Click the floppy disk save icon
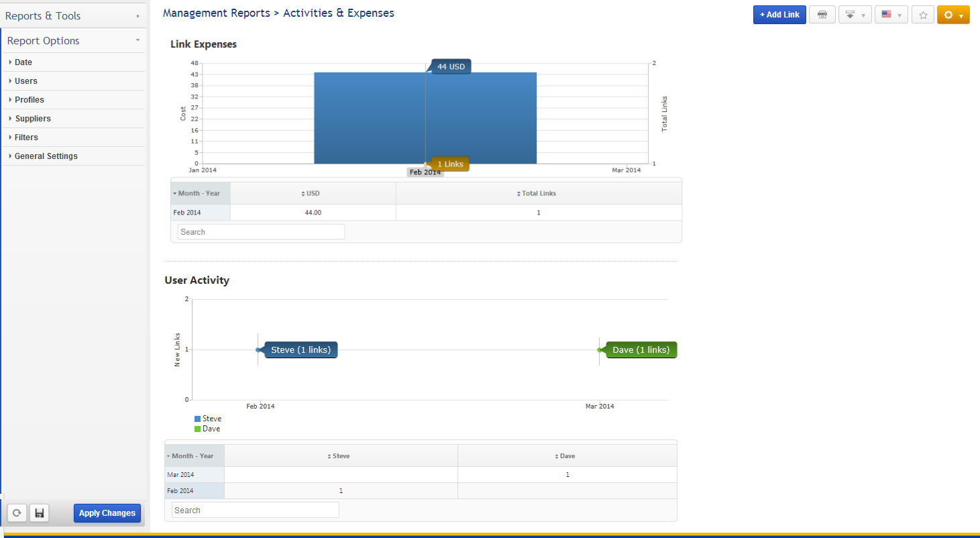This screenshot has width=980, height=538. click(x=40, y=513)
